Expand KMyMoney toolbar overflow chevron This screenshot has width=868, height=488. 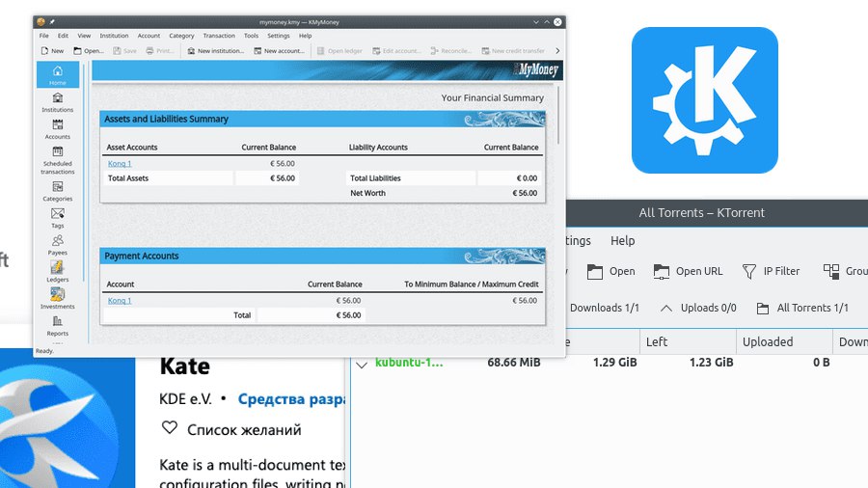557,51
